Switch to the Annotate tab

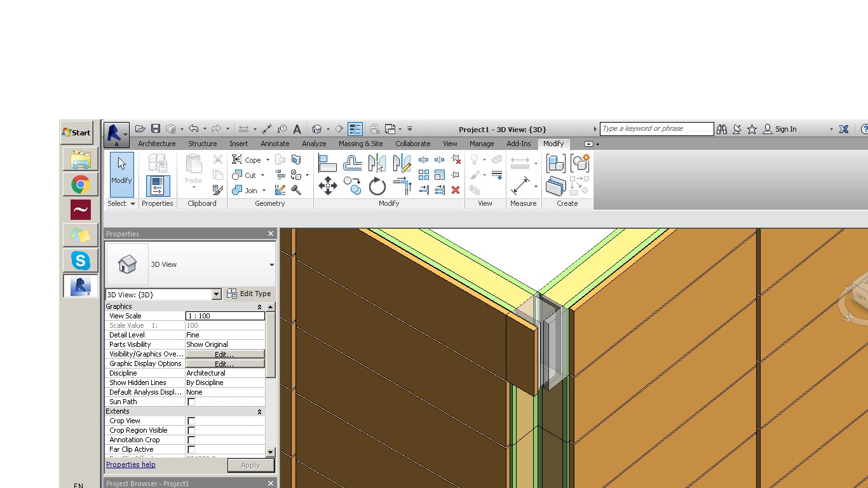[275, 144]
